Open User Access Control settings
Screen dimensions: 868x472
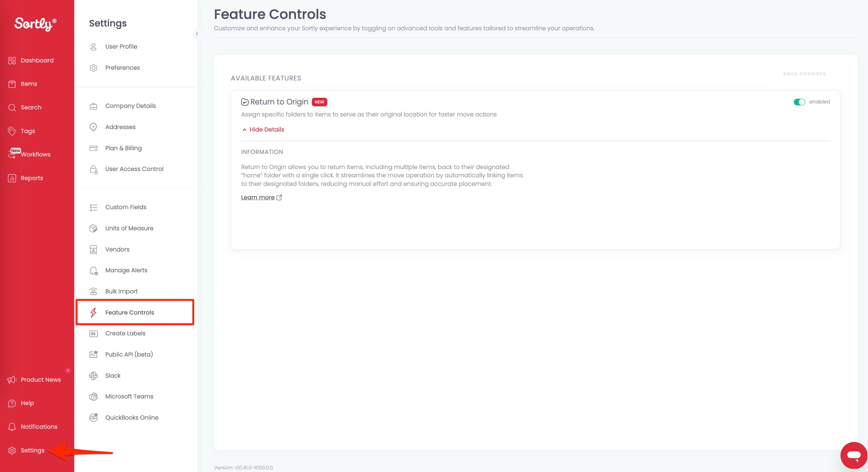point(134,169)
